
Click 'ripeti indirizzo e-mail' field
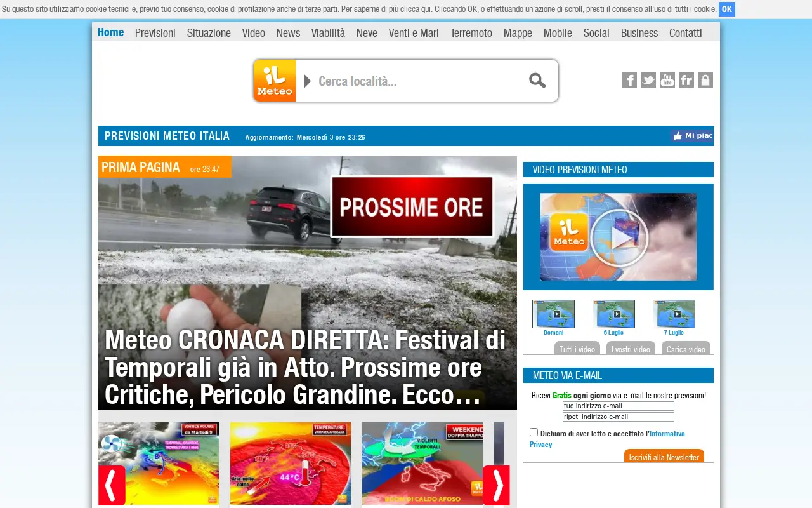point(619,417)
